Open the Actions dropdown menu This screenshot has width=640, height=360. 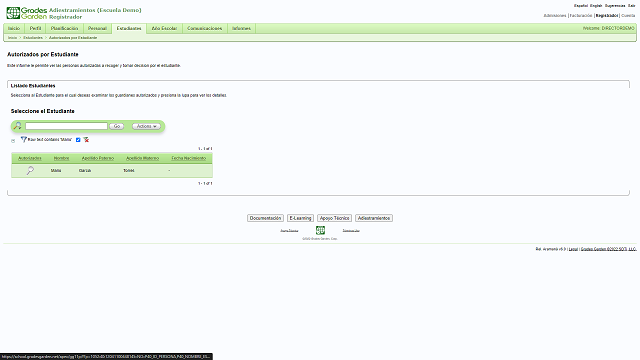coord(146,127)
